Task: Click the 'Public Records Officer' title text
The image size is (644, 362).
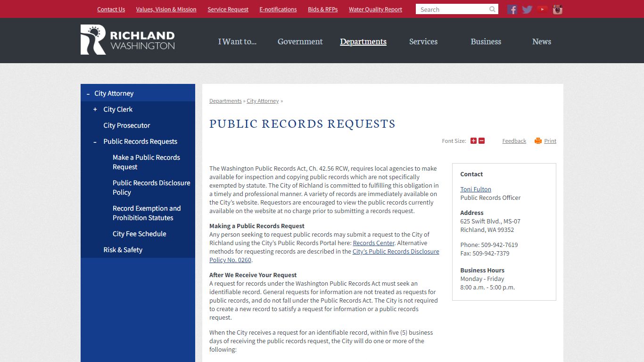Action: coord(490,197)
